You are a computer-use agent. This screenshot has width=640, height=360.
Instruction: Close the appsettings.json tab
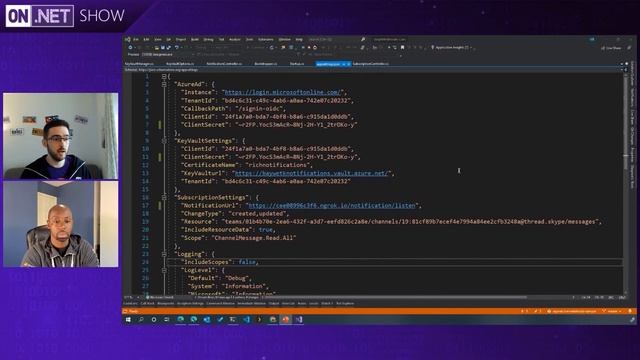pos(348,64)
